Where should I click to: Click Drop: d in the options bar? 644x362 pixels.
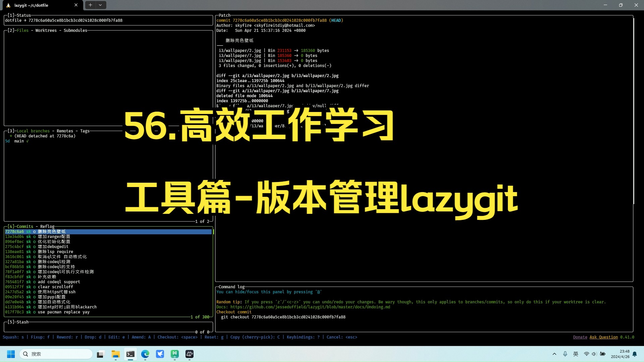pyautogui.click(x=93, y=337)
